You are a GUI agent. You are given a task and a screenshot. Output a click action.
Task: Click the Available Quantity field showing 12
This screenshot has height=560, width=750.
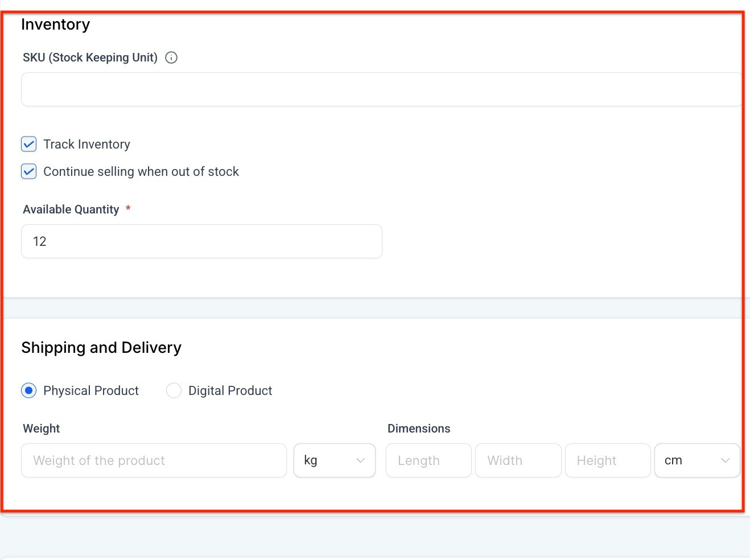point(201,241)
